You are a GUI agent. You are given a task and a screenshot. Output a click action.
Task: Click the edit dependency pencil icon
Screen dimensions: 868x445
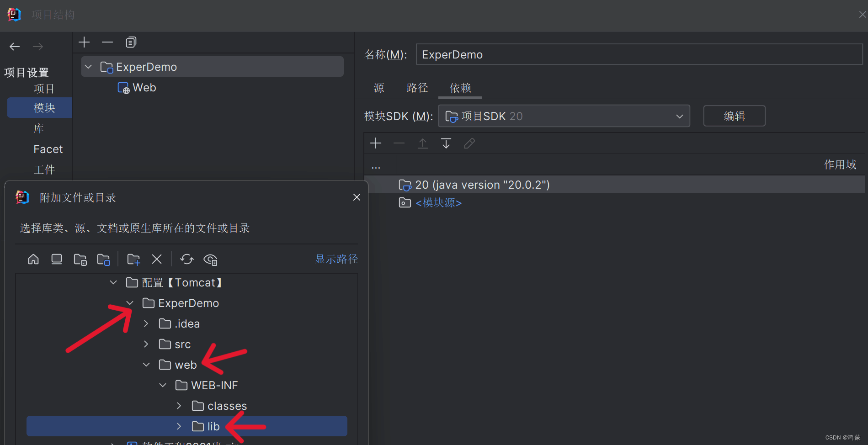click(x=469, y=143)
